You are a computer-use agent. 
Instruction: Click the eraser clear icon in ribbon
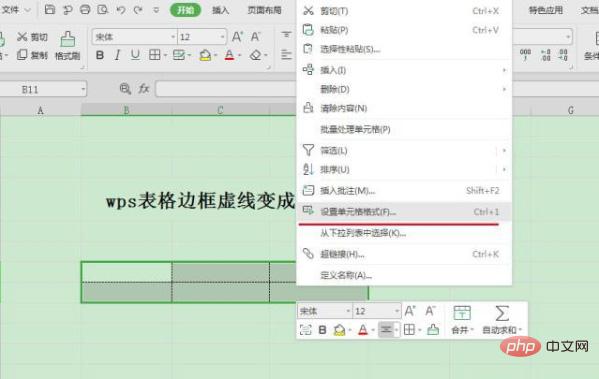[256, 55]
